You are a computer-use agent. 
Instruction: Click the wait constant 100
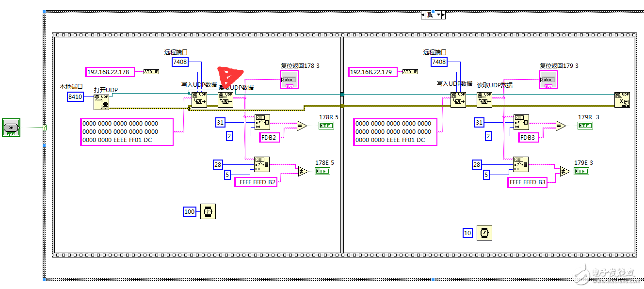pos(190,211)
